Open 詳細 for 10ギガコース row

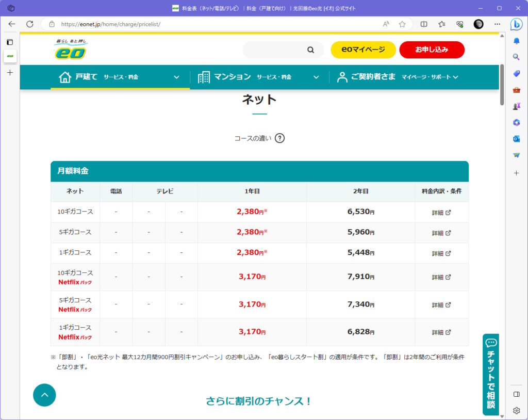click(x=441, y=213)
